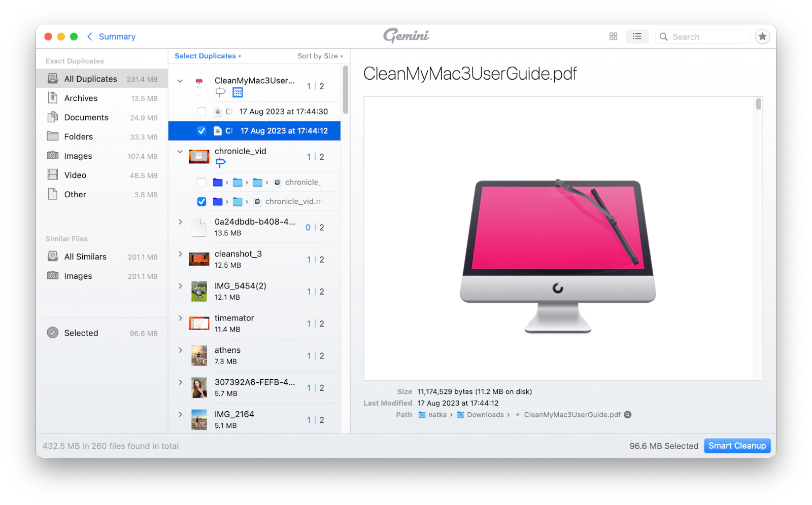This screenshot has height=505, width=812.
Task: Click the Folders category icon
Action: click(53, 136)
